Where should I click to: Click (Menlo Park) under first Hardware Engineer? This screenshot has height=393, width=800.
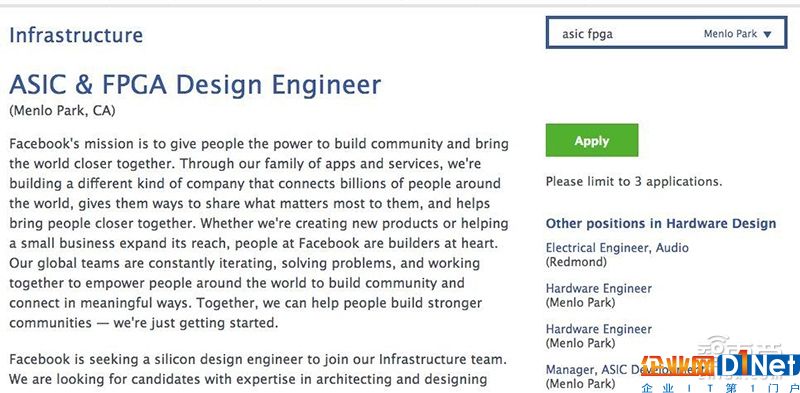coord(580,302)
